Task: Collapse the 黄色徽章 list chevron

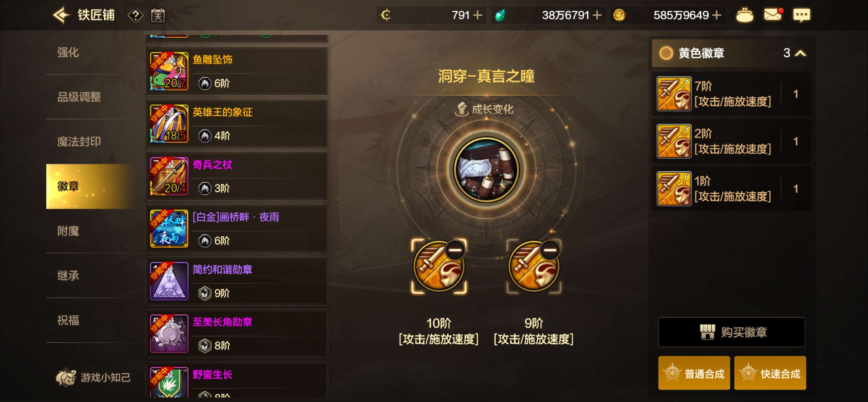Action: (x=801, y=53)
